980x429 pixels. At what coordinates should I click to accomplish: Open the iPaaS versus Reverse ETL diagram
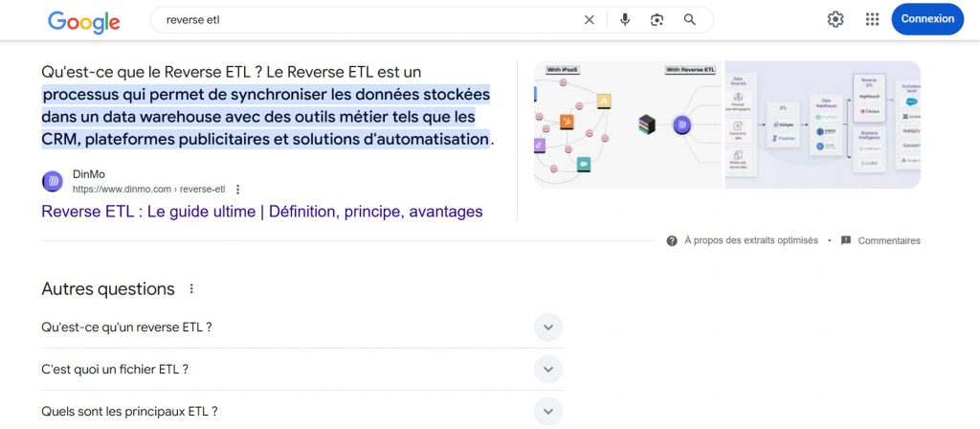pyautogui.click(x=628, y=124)
